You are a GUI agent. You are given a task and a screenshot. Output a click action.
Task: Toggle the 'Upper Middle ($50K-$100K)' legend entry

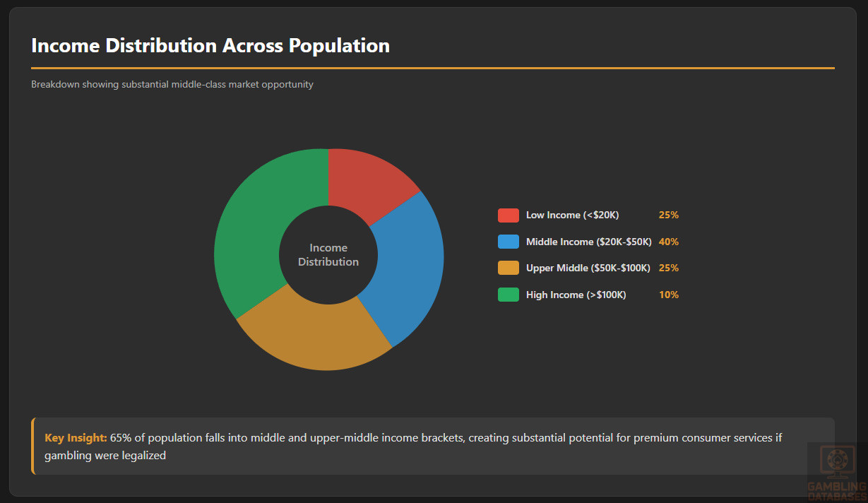[588, 268]
